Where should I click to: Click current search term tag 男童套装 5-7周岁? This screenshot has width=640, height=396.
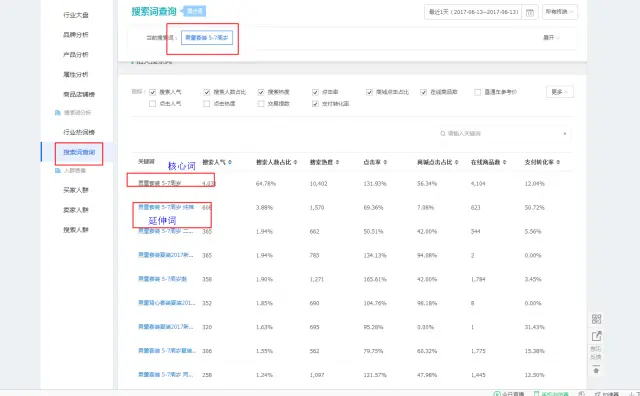(207, 38)
